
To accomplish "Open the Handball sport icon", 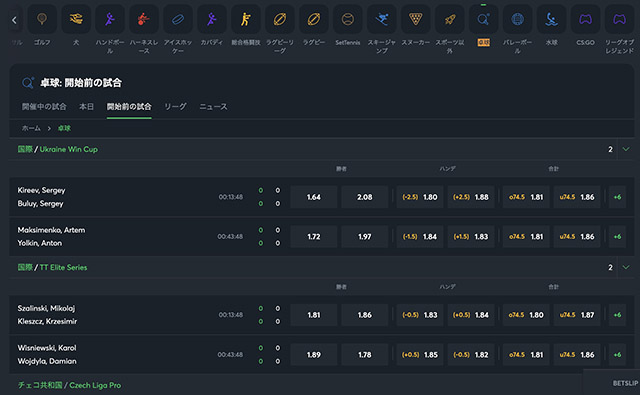I will tap(110, 19).
